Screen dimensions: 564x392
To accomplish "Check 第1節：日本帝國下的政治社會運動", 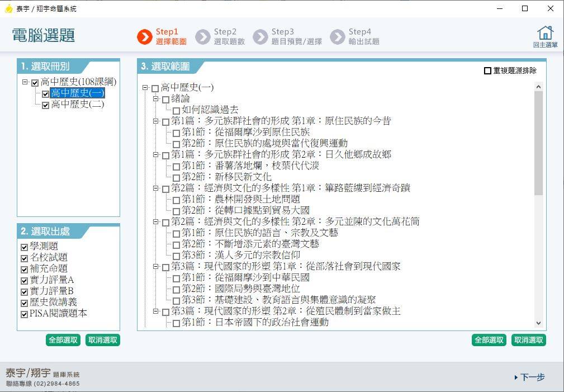I will 176,323.
